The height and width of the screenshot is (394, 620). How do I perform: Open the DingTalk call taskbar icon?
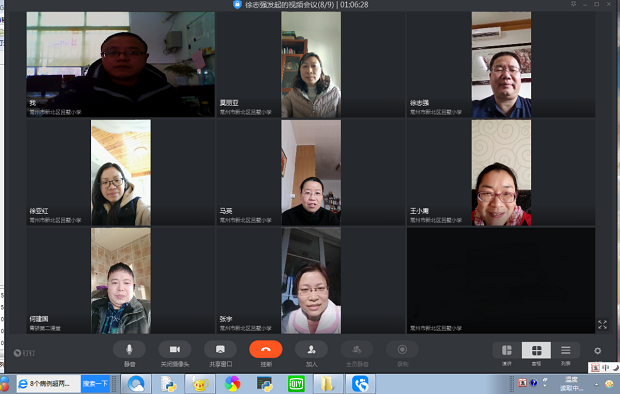point(360,384)
